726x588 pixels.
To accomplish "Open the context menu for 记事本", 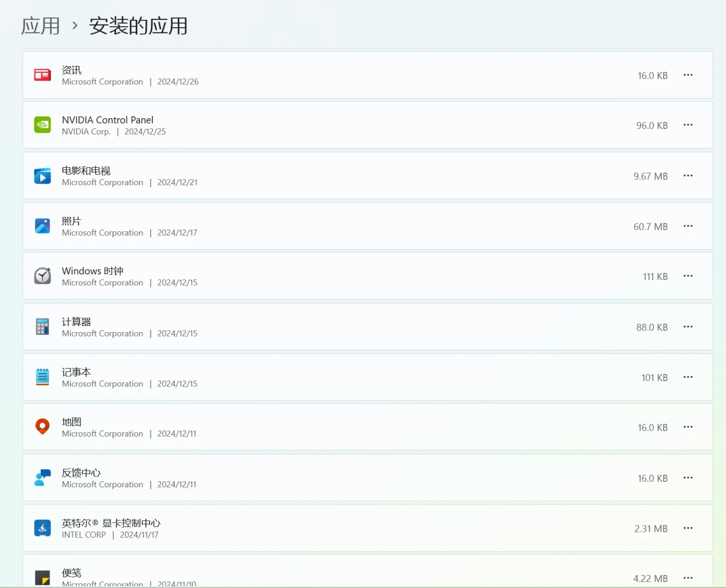I will pyautogui.click(x=688, y=377).
